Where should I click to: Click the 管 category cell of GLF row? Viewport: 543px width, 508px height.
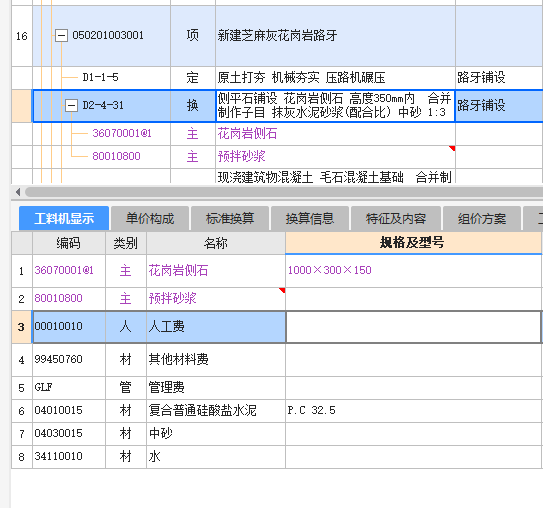point(126,387)
